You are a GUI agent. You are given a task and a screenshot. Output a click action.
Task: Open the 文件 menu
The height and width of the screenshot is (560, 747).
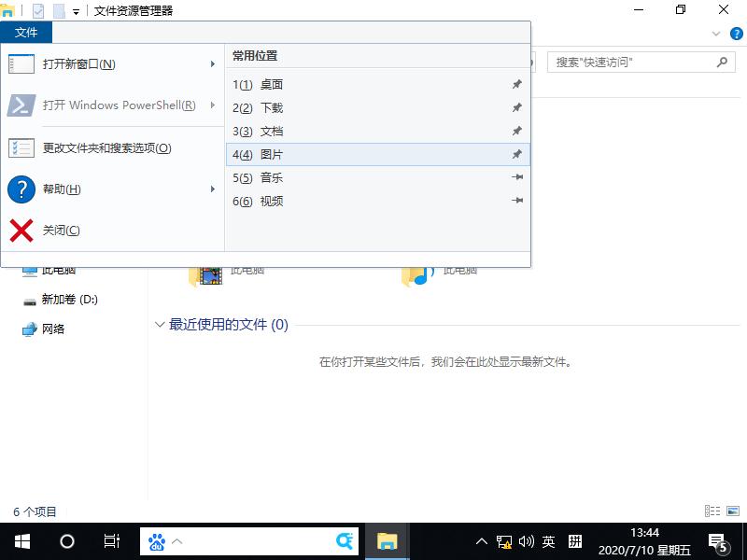(27, 32)
